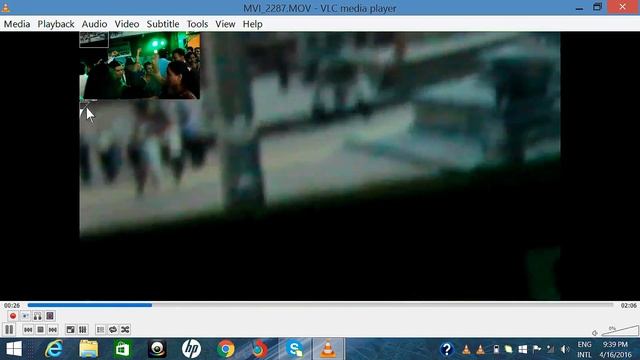Launch Google Chrome from taskbar
640x360 pixels.
click(226, 349)
